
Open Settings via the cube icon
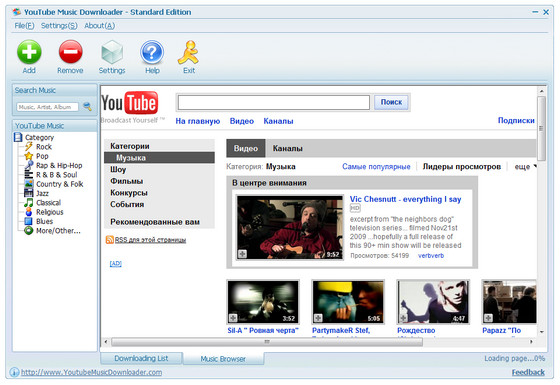click(112, 52)
